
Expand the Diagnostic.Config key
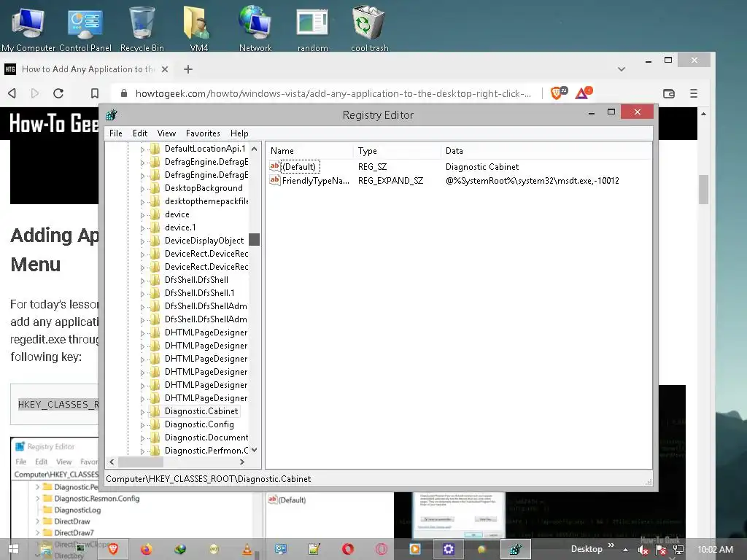[142, 425]
